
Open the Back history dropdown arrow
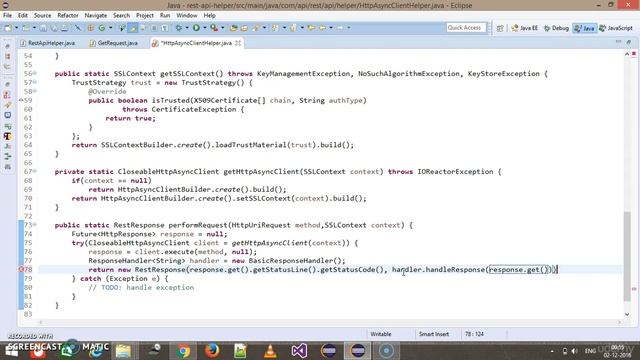pos(331,28)
